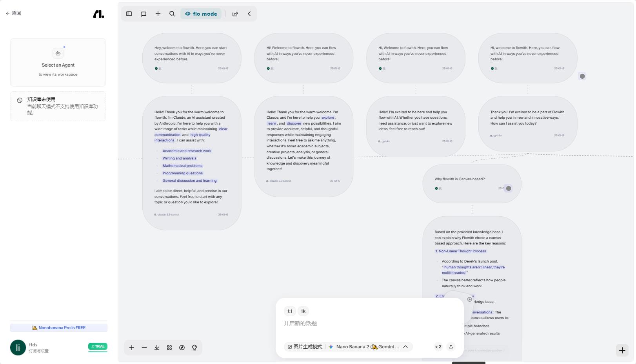Screen dimensions: 636x364
Task: Click the Nanobanana Pro is FREE banner
Action: [x=59, y=328]
